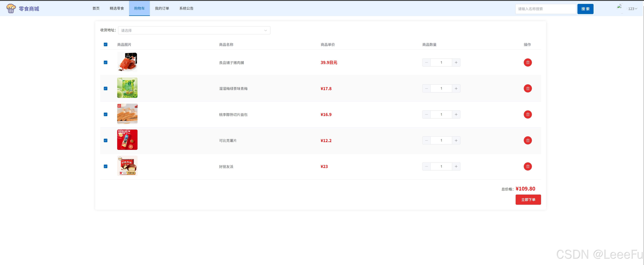This screenshot has width=644, height=265.
Task: Delete 良品铺子猪肉脯 from the cart
Action: point(527,62)
